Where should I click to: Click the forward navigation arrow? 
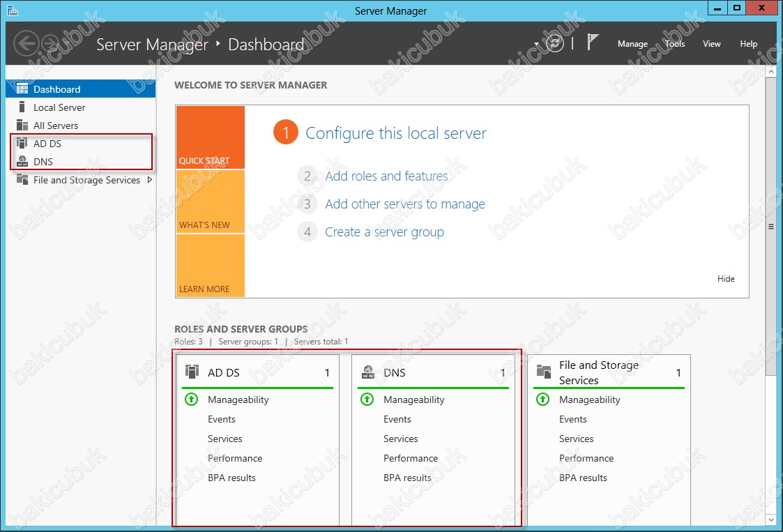pyautogui.click(x=51, y=43)
